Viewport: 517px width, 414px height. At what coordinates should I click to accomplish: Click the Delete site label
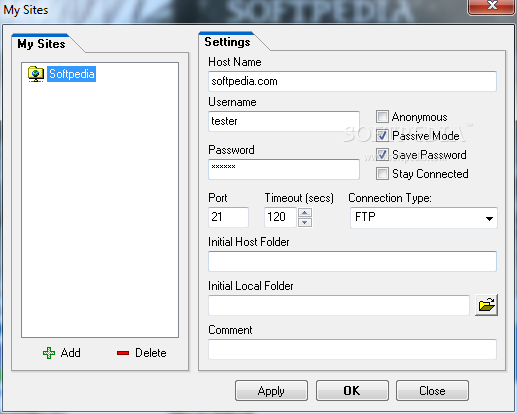pyautogui.click(x=151, y=353)
